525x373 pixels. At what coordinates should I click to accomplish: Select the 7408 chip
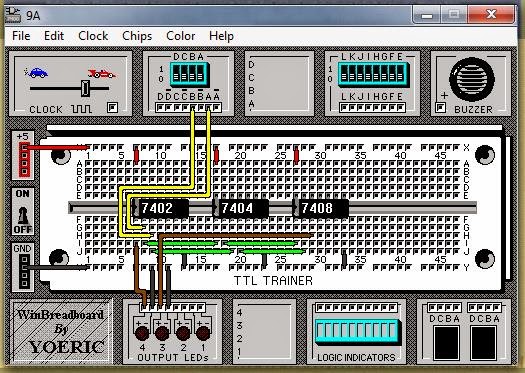point(321,208)
